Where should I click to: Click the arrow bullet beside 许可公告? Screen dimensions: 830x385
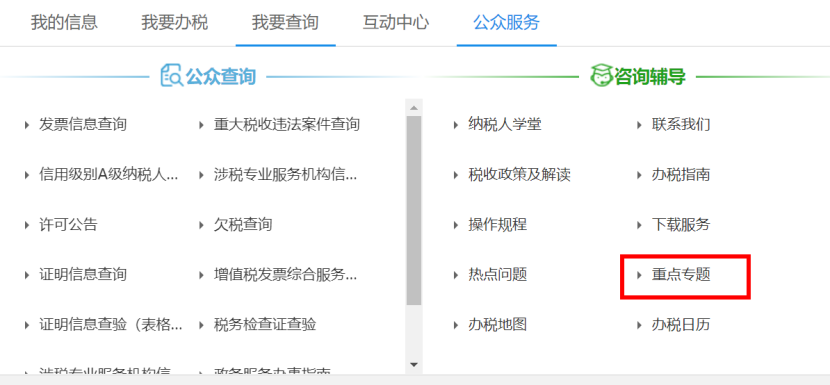pos(26,225)
